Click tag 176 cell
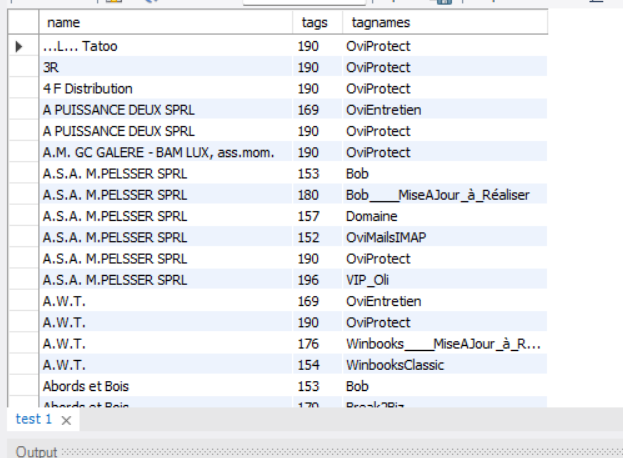This screenshot has width=623, height=458. [x=317, y=344]
